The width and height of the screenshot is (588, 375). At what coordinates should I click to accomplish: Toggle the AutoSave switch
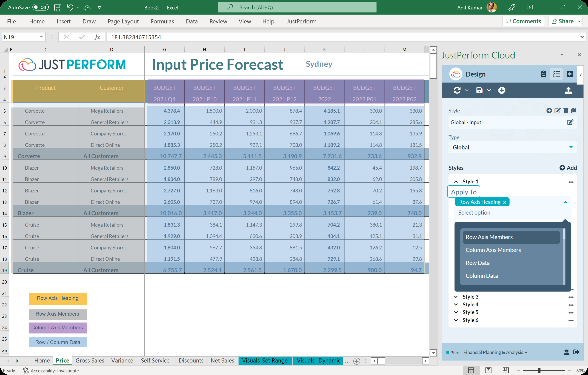41,7
